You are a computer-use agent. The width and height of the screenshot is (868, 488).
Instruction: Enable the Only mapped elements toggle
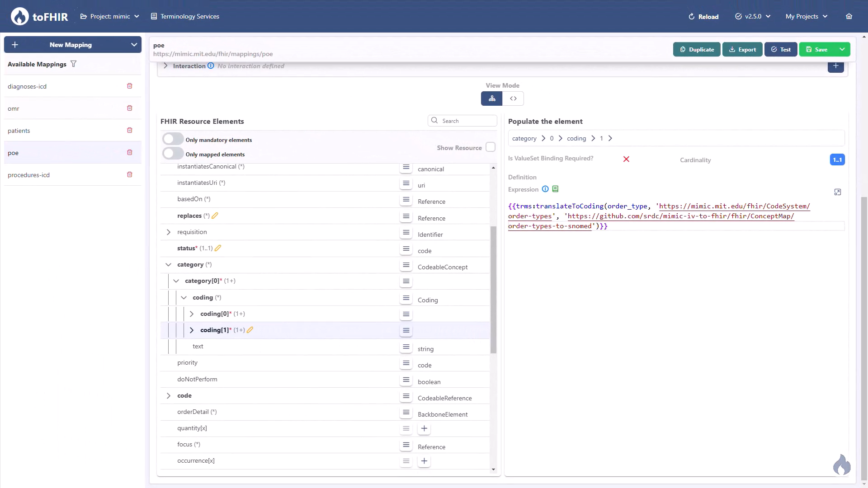[172, 153]
